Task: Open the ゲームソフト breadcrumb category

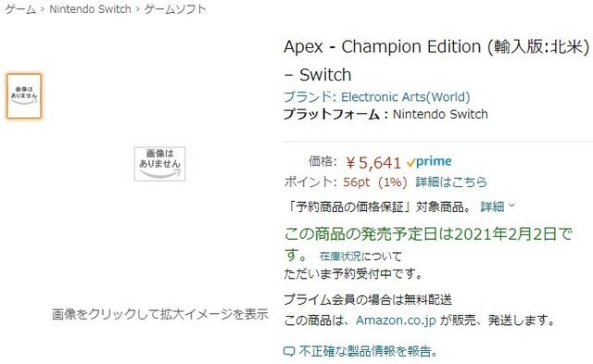Action: point(175,9)
